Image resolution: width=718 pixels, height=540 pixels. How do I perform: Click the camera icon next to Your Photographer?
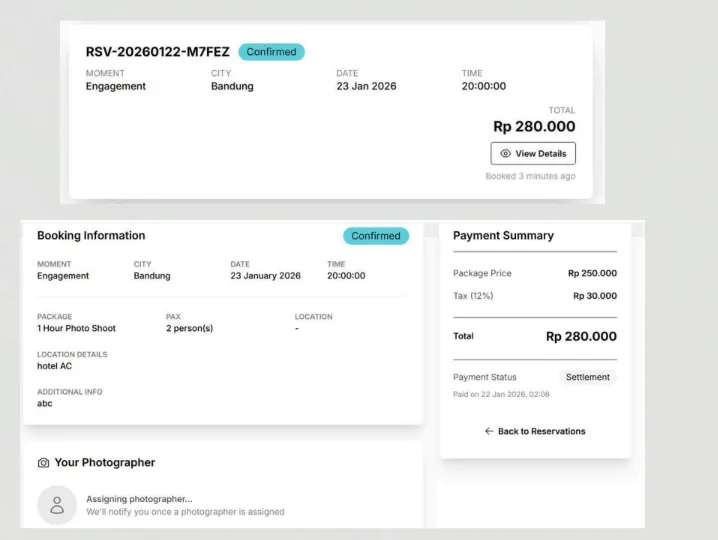(x=44, y=463)
